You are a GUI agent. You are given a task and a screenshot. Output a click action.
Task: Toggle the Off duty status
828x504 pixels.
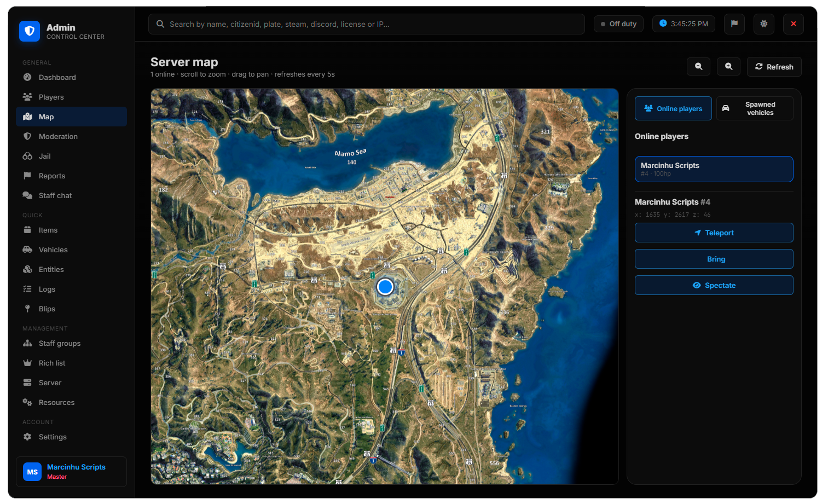618,24
